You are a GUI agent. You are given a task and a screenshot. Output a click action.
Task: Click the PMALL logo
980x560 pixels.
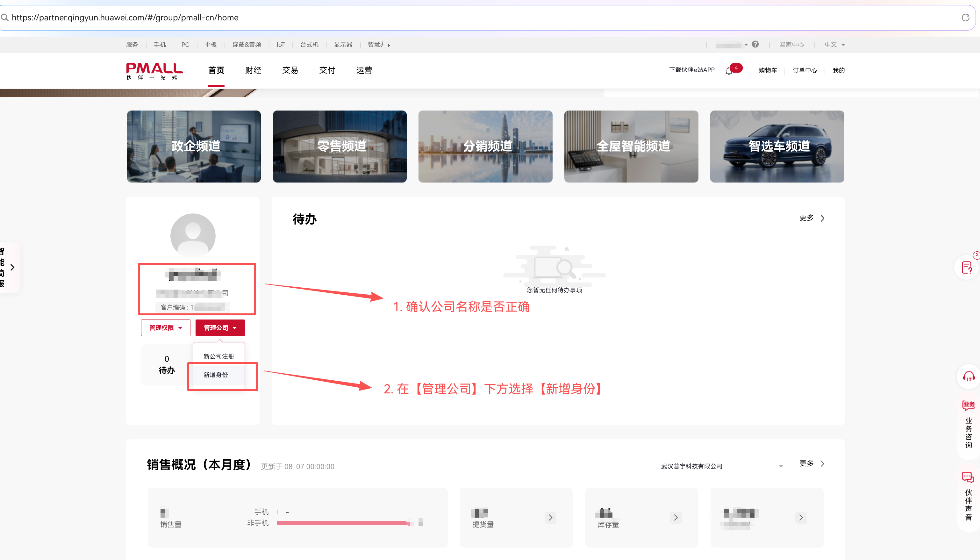point(154,71)
